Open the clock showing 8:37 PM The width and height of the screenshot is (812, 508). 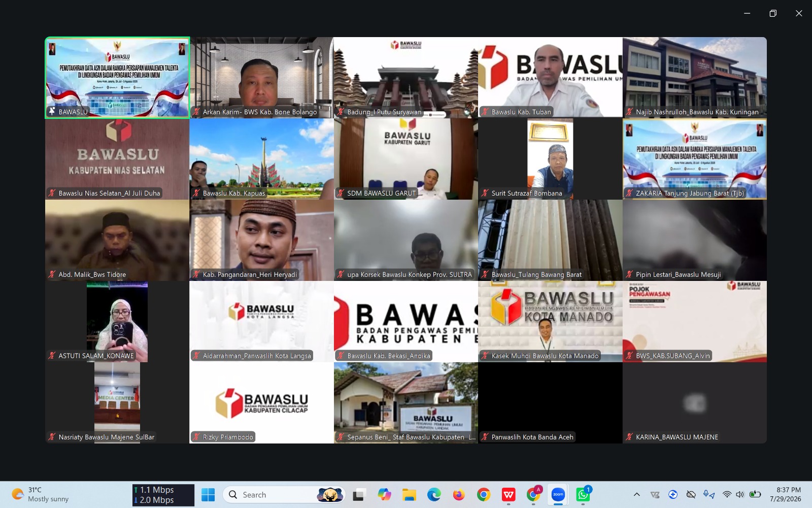786,495
